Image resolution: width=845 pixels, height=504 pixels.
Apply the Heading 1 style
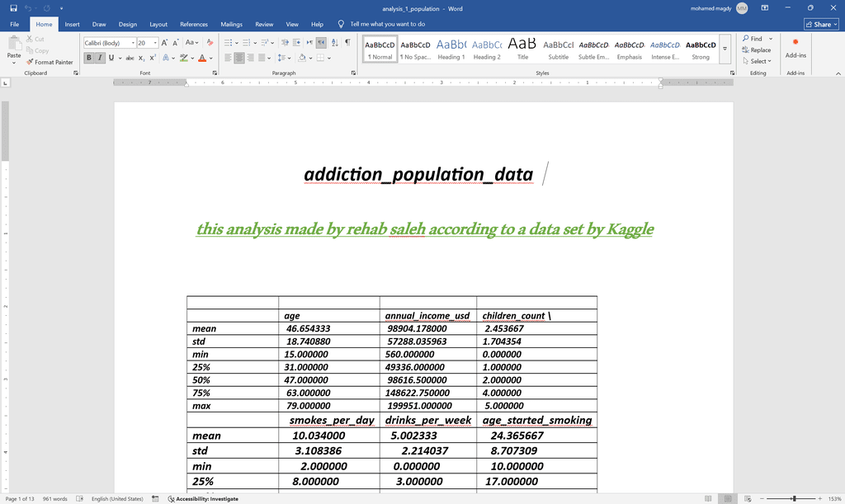pos(451,49)
